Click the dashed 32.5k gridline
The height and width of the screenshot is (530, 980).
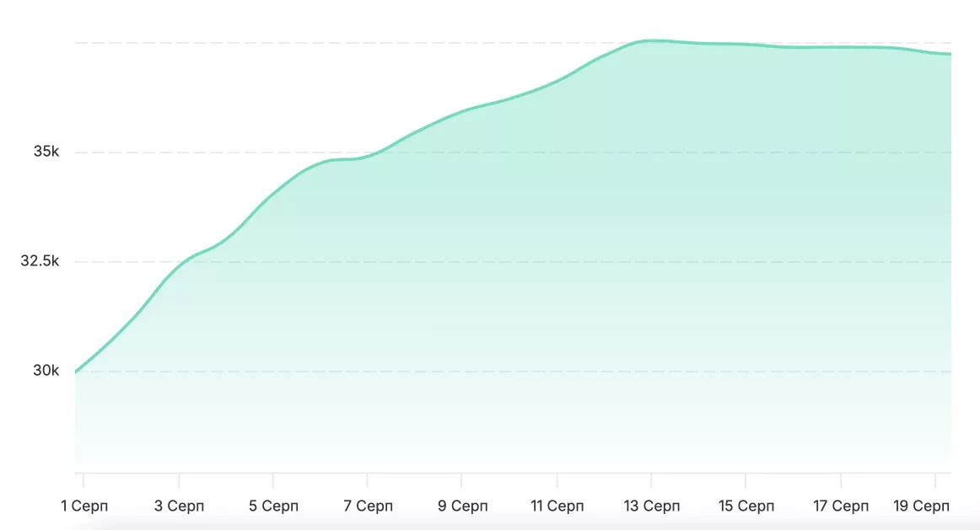513,261
